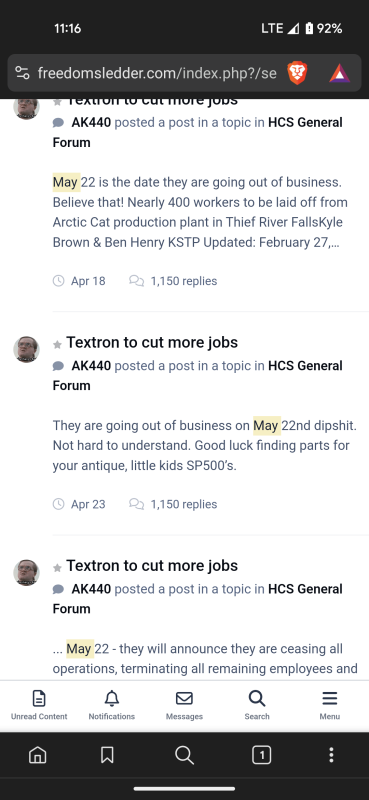
Task: Open the browser three-dot overflow menu
Action: tap(332, 755)
